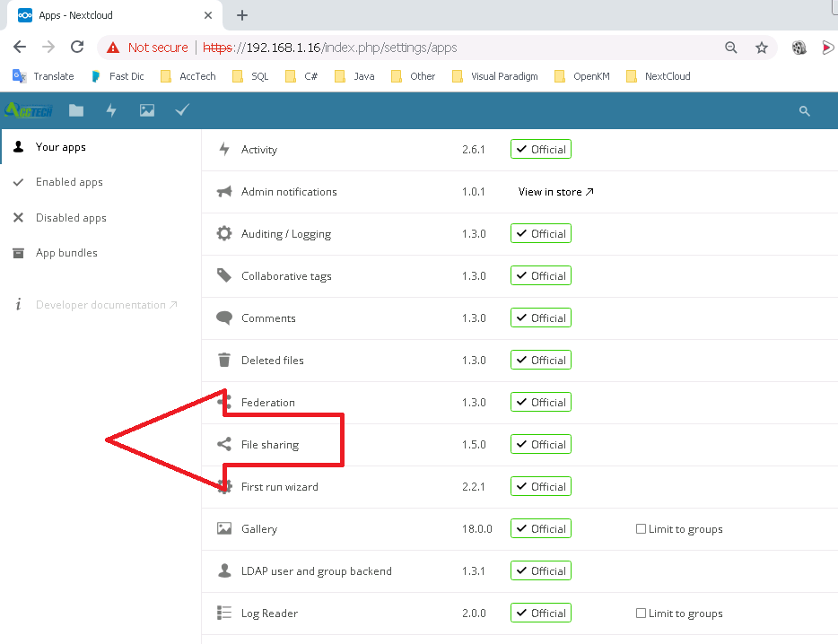Screen dimensions: 838x644
Task: Reload the page with refresh icon
Action: pyautogui.click(x=77, y=47)
